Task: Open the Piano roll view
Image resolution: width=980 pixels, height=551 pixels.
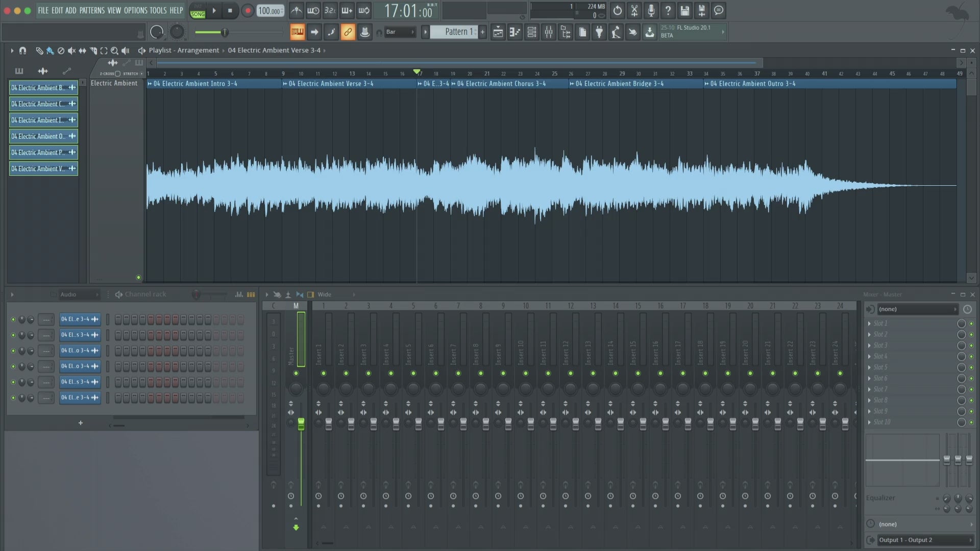Action: point(515,32)
